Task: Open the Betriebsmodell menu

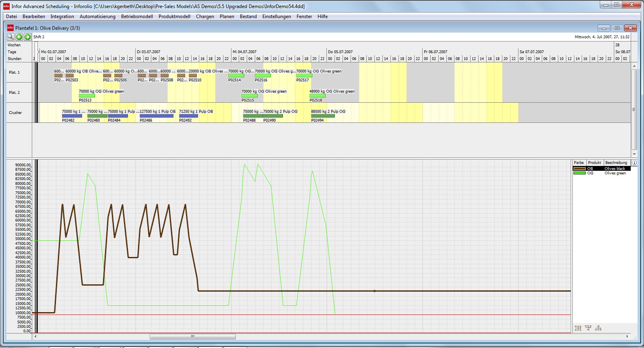Action: coord(137,17)
